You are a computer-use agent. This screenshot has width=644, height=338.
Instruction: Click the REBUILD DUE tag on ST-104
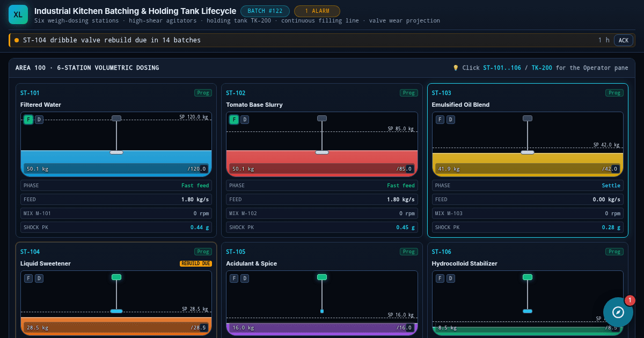click(x=196, y=263)
